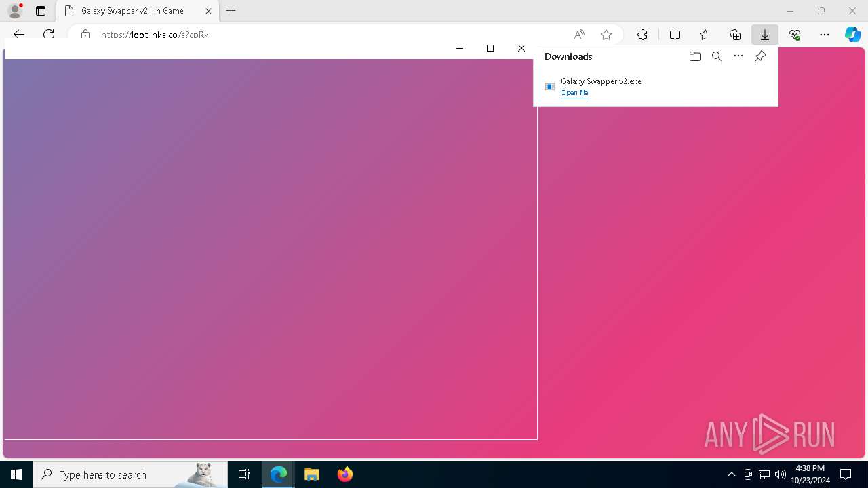Add this page to favorites

click(x=606, y=35)
